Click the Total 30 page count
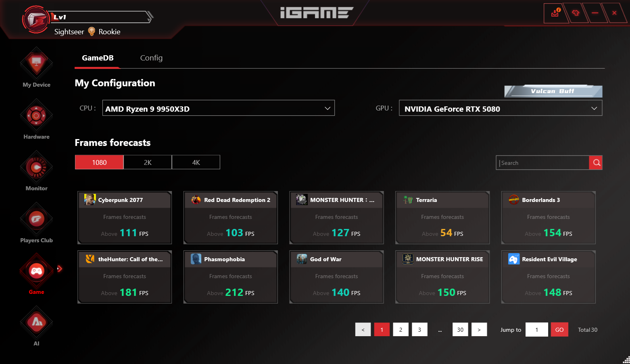Viewport: 630px width, 364px height. point(588,330)
